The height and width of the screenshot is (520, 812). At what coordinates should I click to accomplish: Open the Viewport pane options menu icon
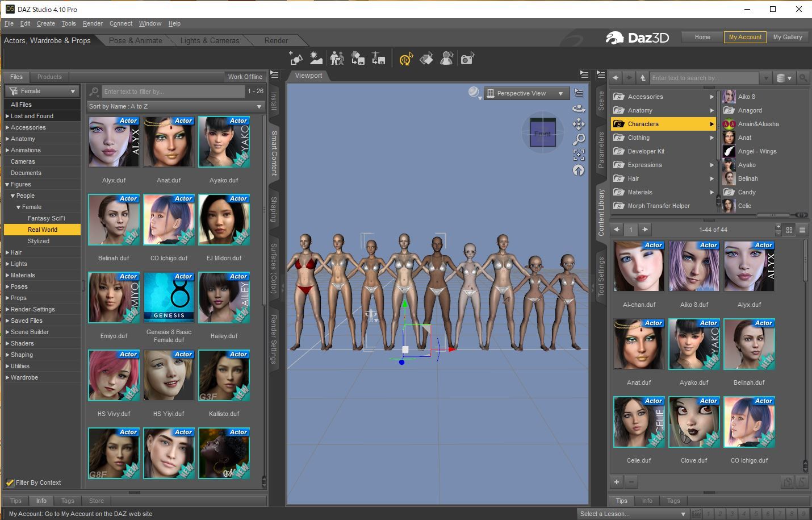pyautogui.click(x=584, y=74)
